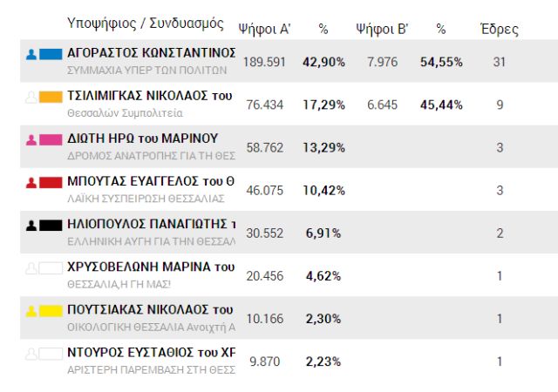Click the Έδρες column header
Image resolution: width=558 pixels, height=392 pixels.
500,29
